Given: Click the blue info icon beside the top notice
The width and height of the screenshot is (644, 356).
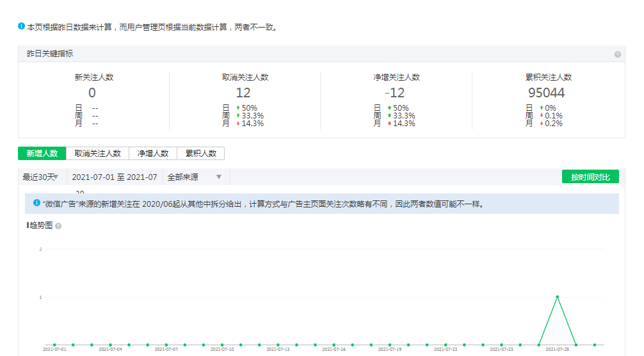Looking at the screenshot, I should tap(21, 27).
